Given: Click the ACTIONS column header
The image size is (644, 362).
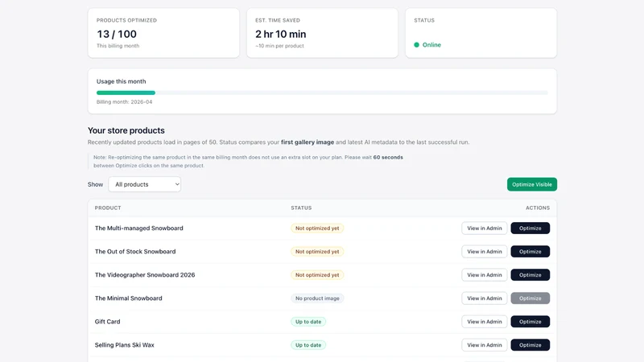Looking at the screenshot, I should [x=538, y=208].
